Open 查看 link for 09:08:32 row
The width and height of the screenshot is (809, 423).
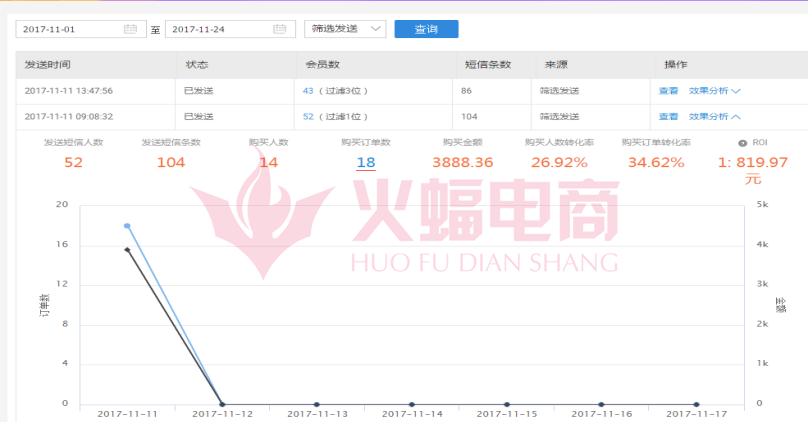point(668,117)
